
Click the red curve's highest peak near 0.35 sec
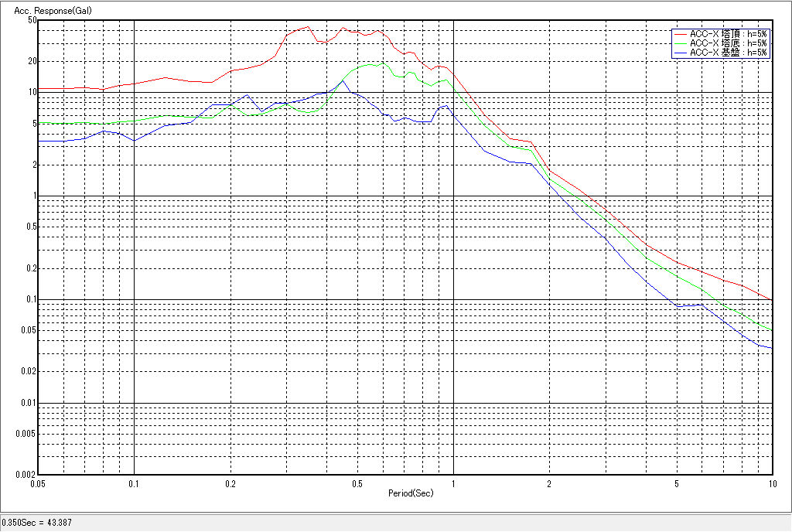point(307,27)
